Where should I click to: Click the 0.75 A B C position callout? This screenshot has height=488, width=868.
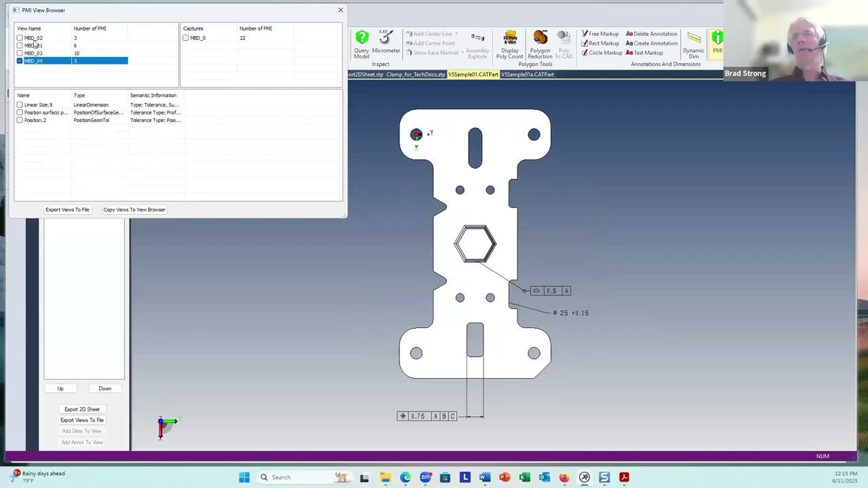[x=427, y=416]
